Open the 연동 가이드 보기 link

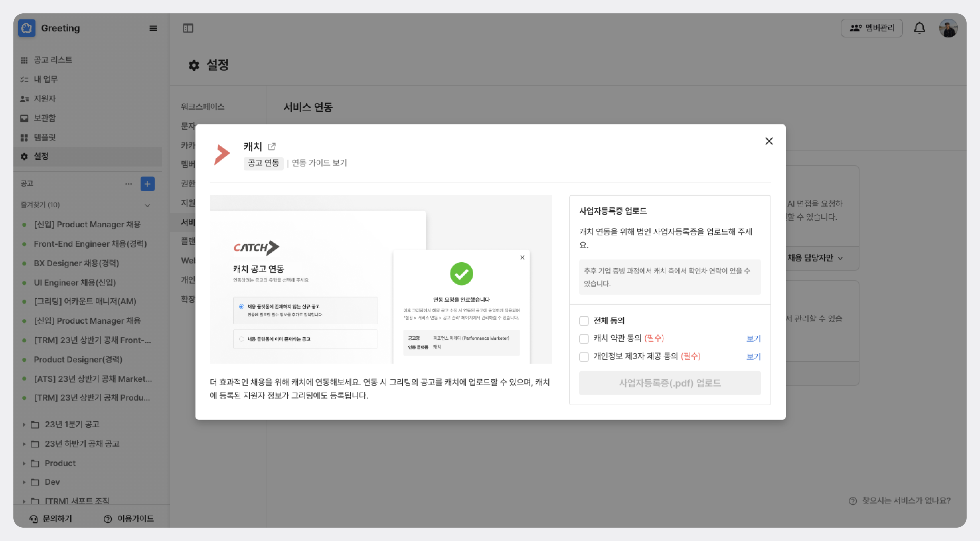click(319, 163)
